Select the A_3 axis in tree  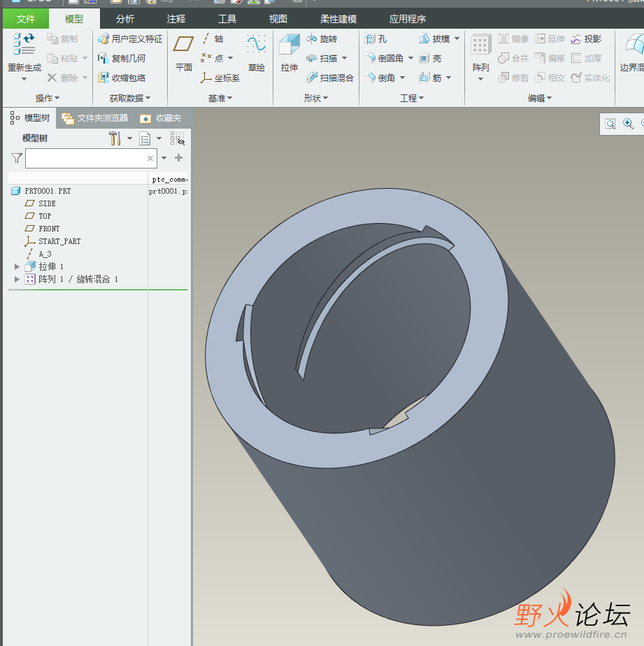38,254
